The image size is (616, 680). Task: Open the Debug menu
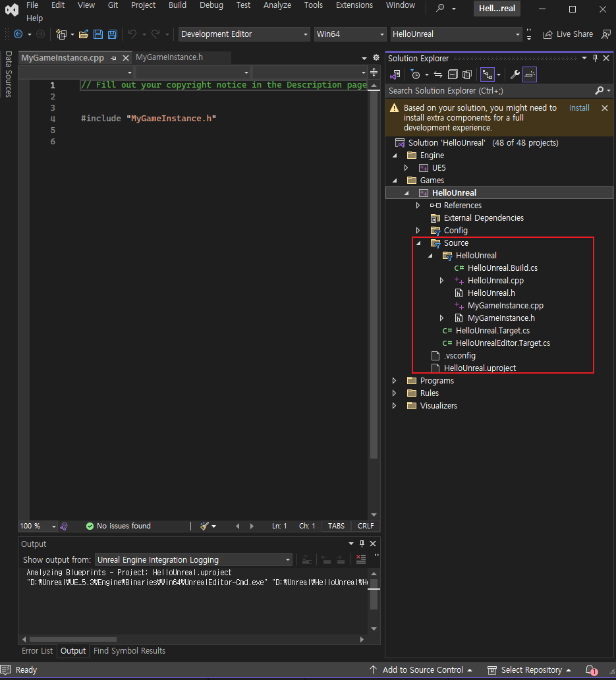tap(211, 5)
